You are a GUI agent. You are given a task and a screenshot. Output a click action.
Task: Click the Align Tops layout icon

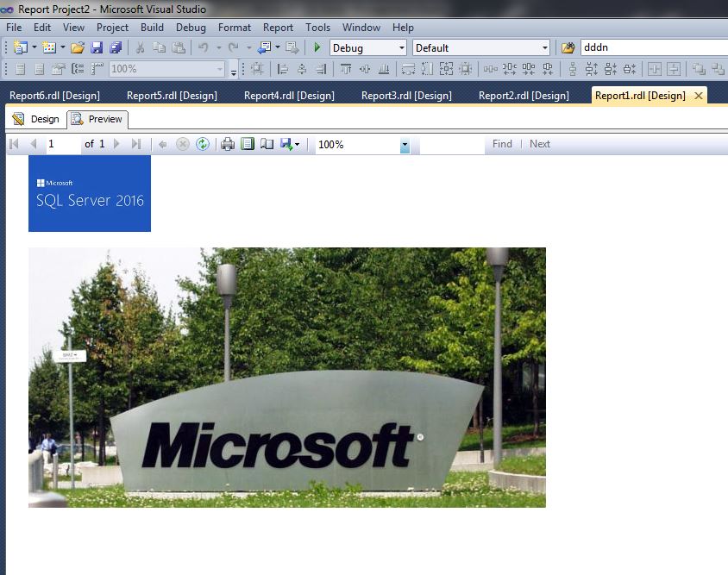pos(345,69)
